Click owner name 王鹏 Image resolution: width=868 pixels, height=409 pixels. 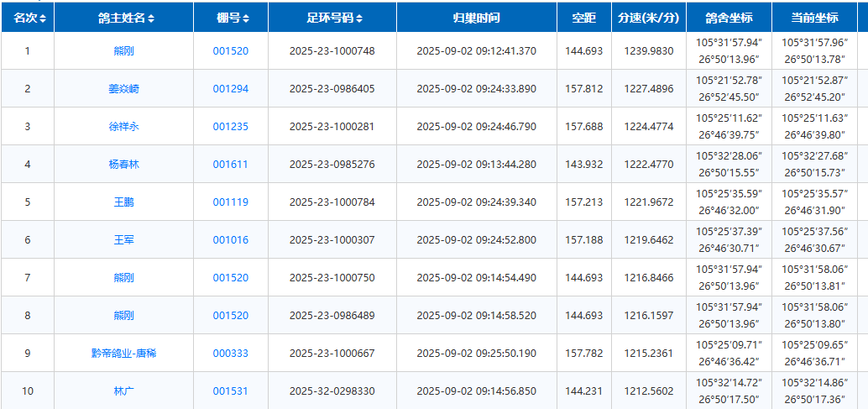click(124, 202)
